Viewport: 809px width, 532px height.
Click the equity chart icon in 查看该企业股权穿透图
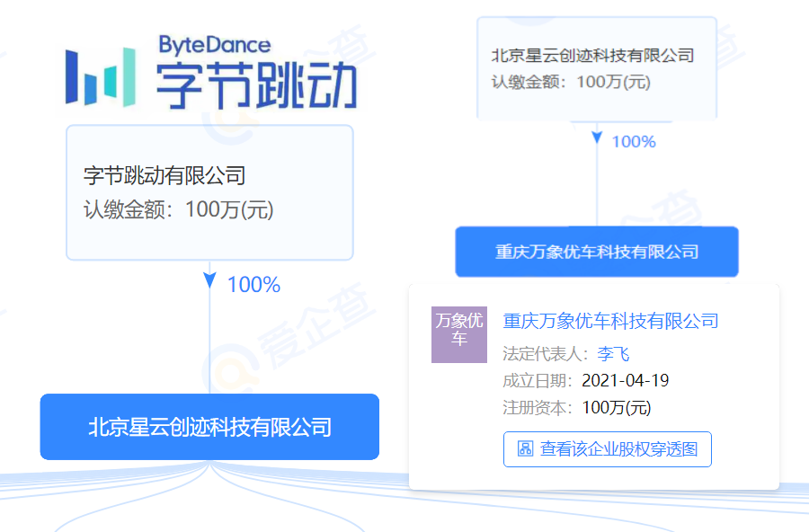(x=525, y=448)
